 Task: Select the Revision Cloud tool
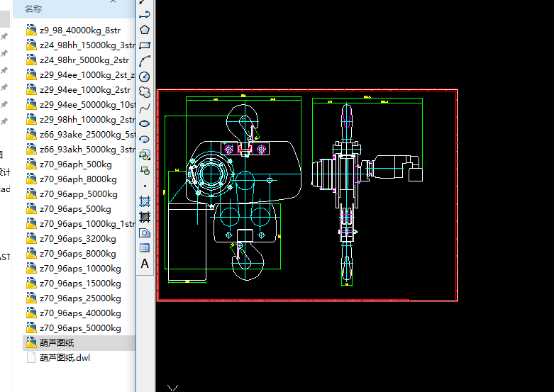coord(145,92)
